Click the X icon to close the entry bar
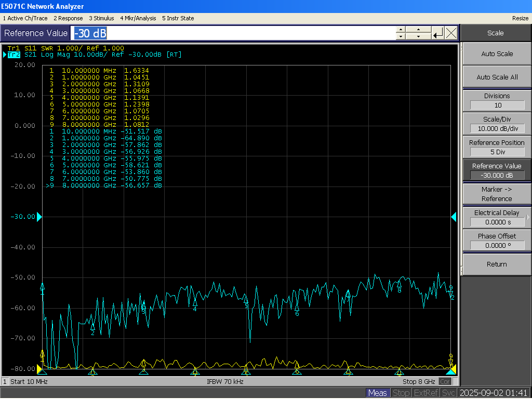This screenshot has height=399, width=532. click(451, 33)
